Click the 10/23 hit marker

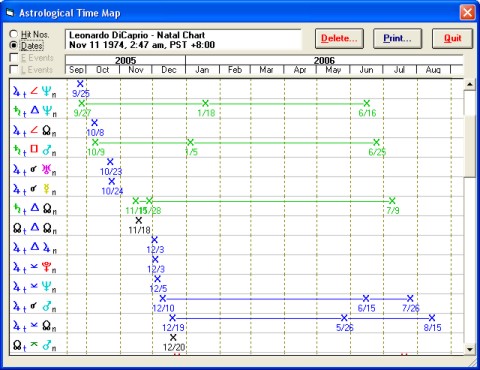coord(110,162)
